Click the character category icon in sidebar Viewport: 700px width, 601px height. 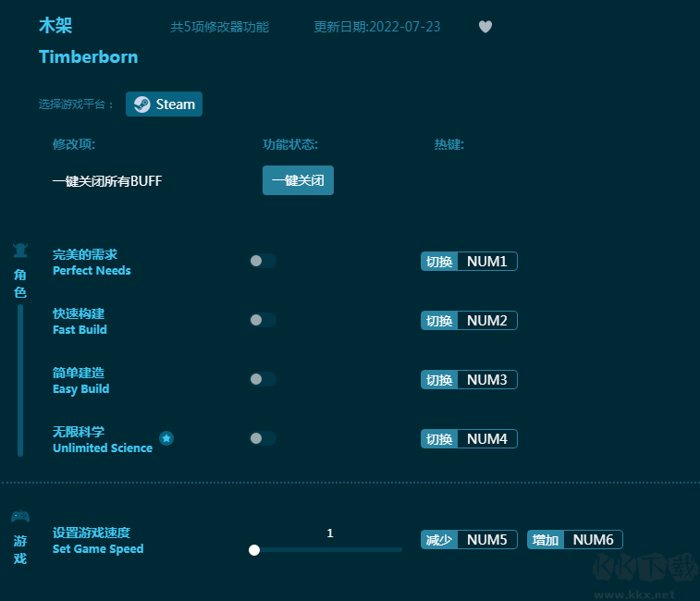[20, 251]
